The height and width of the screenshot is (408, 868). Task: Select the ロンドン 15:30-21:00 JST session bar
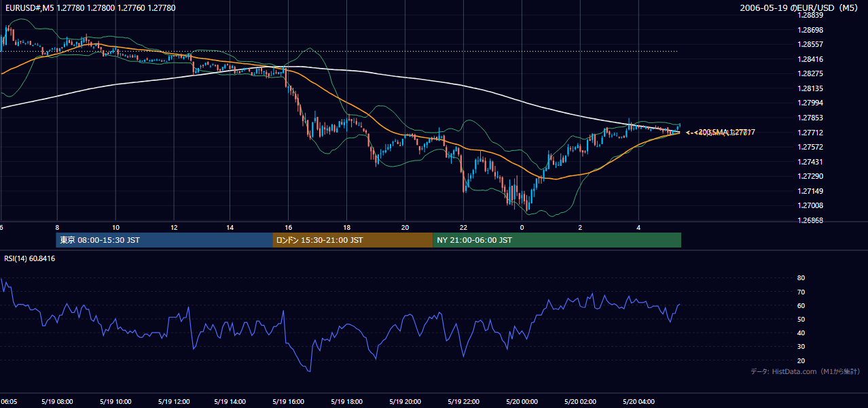coord(352,240)
